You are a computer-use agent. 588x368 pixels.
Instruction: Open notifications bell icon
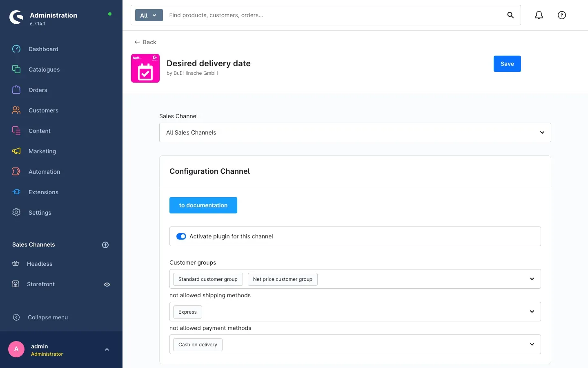click(539, 15)
